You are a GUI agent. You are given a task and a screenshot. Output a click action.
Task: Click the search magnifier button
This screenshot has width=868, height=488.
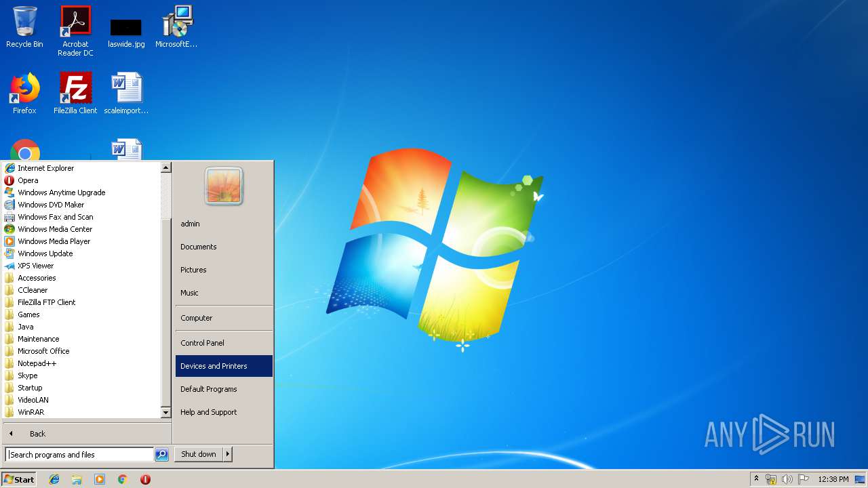[x=161, y=455]
